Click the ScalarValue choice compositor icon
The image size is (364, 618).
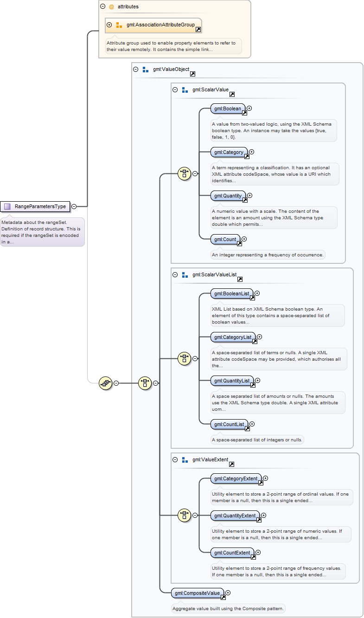(x=185, y=173)
